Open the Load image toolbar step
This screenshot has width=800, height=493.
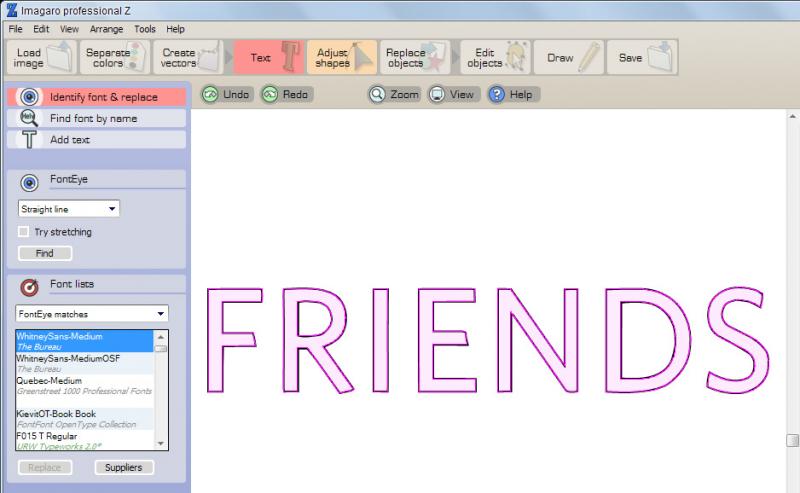pyautogui.click(x=42, y=58)
